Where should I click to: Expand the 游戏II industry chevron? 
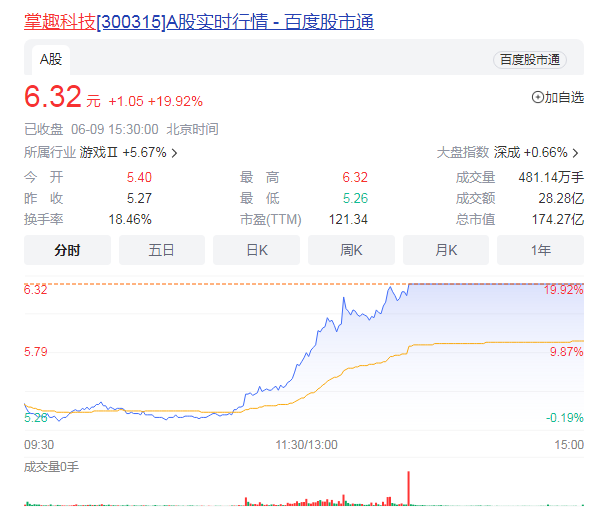tap(175, 153)
